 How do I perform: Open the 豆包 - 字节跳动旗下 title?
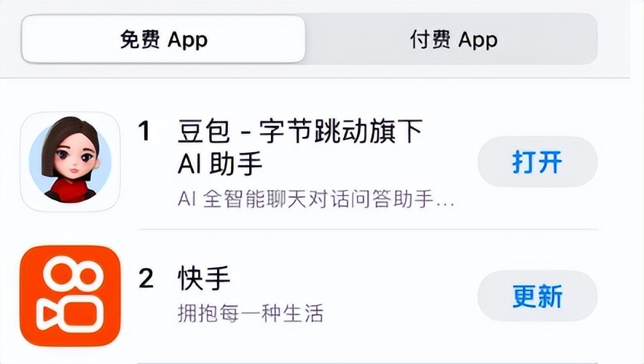(x=300, y=132)
